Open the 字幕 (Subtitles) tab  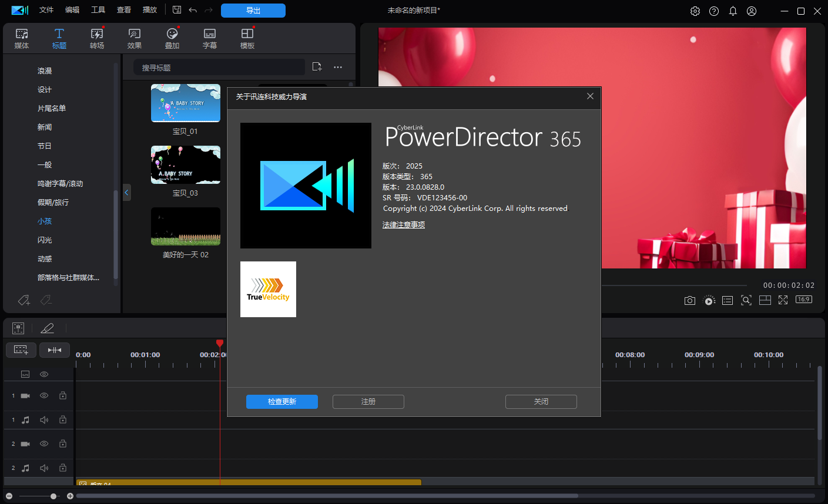210,39
